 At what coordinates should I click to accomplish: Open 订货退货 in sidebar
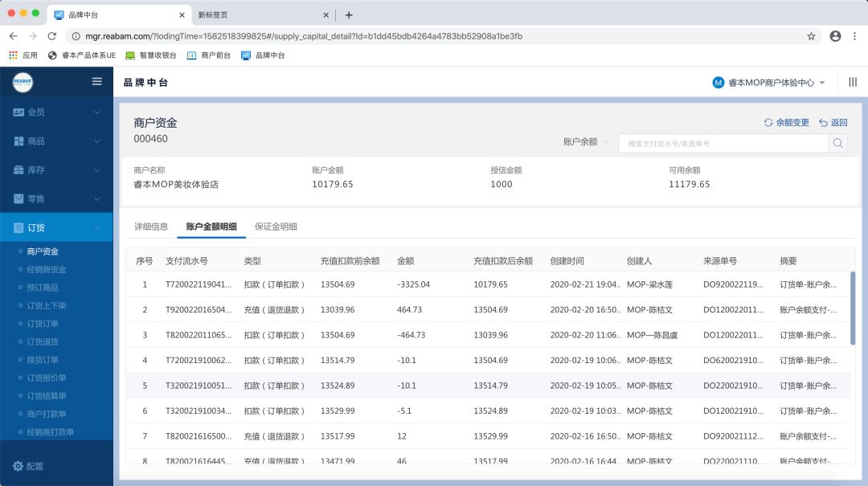pyautogui.click(x=43, y=341)
